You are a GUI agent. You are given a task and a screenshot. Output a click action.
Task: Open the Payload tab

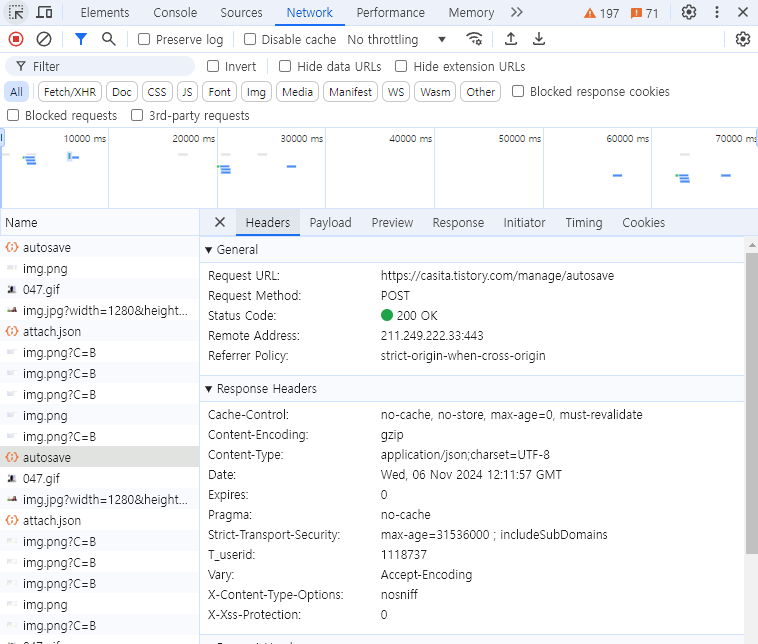(x=331, y=222)
